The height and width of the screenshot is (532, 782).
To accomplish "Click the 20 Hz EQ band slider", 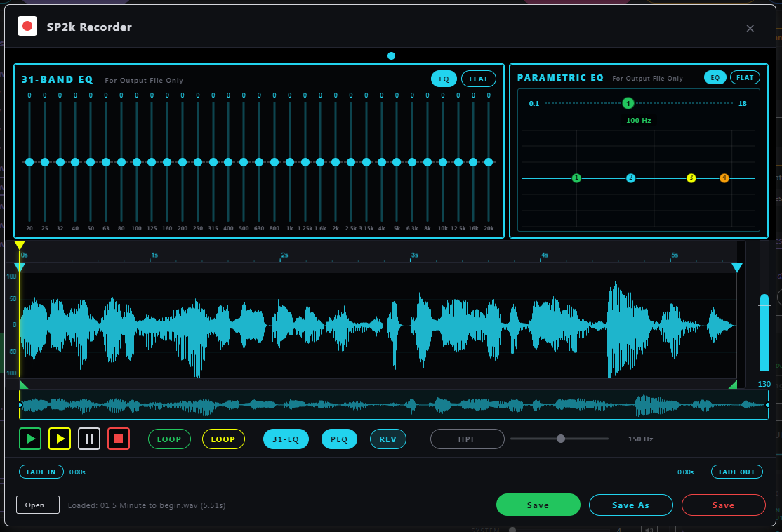I will [x=29, y=162].
